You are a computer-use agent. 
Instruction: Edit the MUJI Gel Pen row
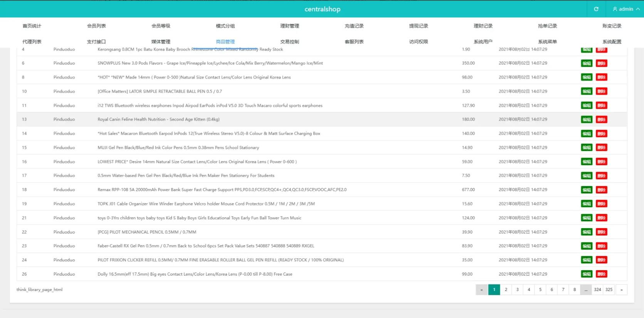click(x=587, y=148)
